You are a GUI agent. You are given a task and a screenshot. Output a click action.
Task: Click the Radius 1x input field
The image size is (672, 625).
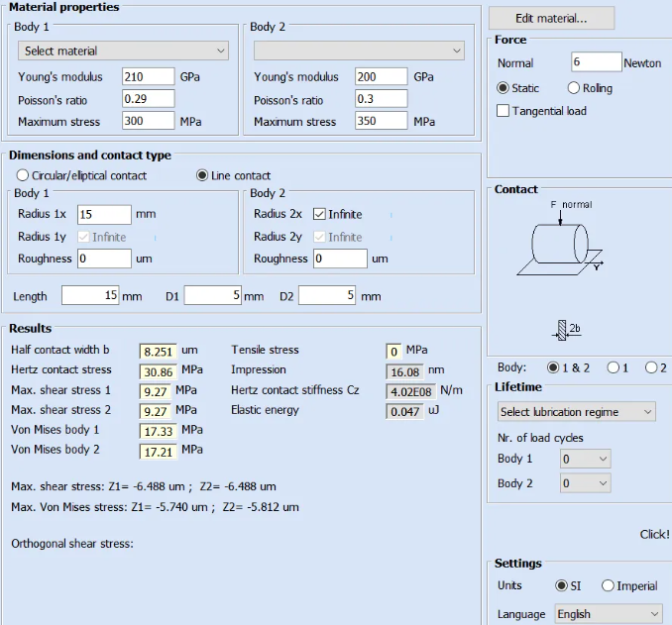click(104, 214)
